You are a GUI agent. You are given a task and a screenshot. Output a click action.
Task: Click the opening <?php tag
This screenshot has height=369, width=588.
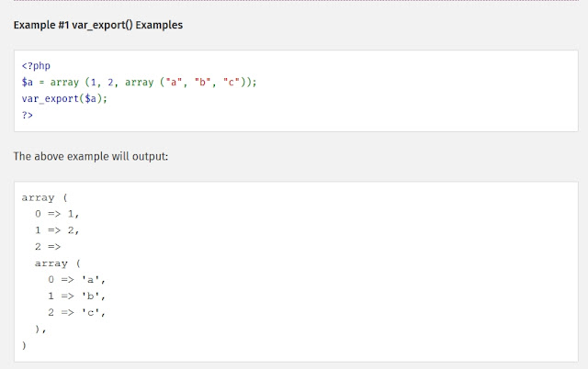tap(35, 66)
